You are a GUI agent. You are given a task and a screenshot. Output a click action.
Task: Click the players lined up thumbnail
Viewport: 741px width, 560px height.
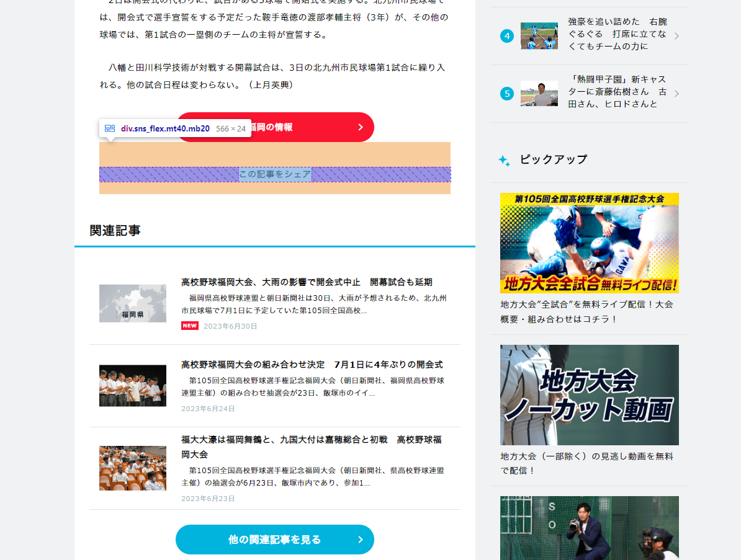[x=133, y=386]
